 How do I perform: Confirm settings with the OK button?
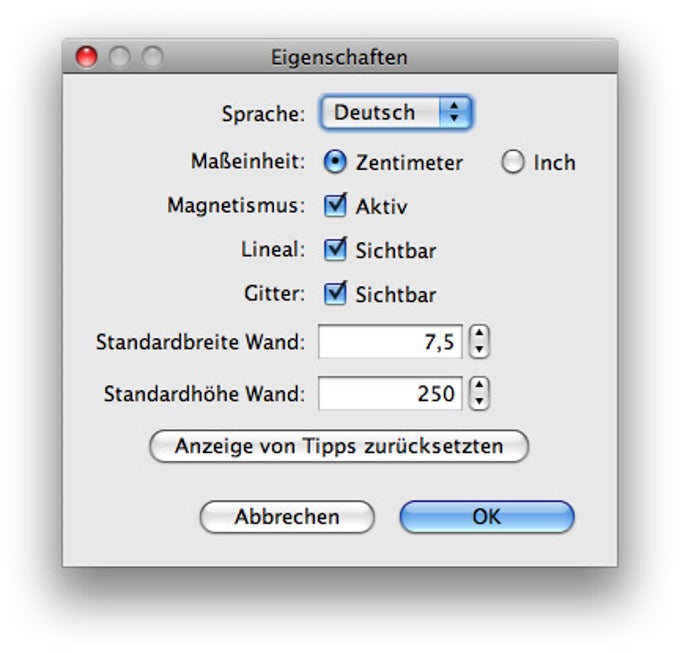pos(487,517)
